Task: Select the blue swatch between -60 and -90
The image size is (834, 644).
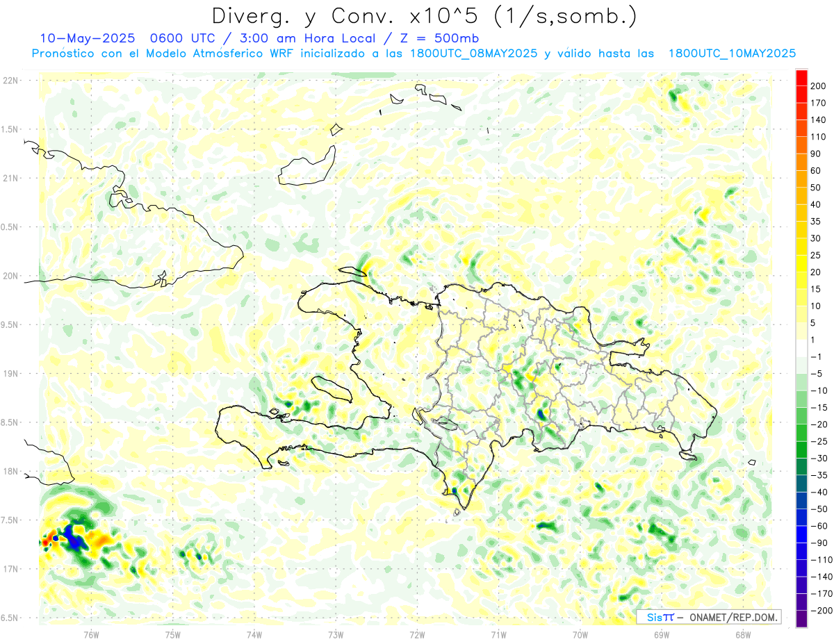Action: tap(801, 535)
